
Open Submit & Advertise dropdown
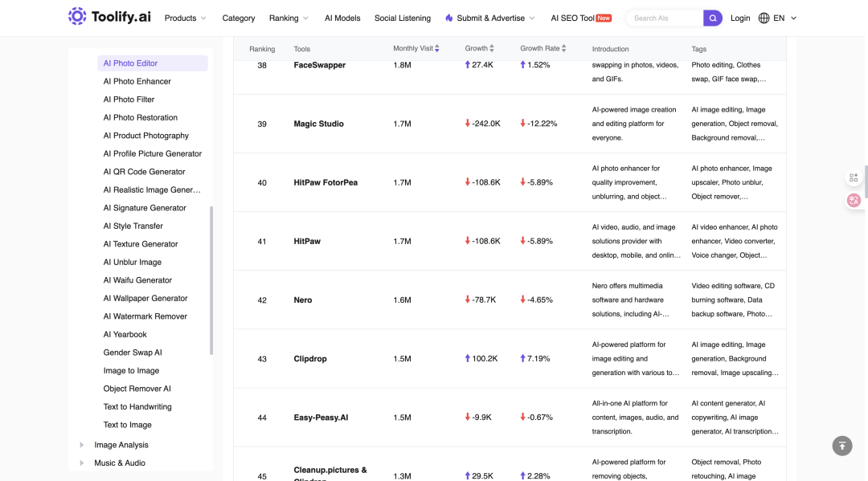(490, 18)
